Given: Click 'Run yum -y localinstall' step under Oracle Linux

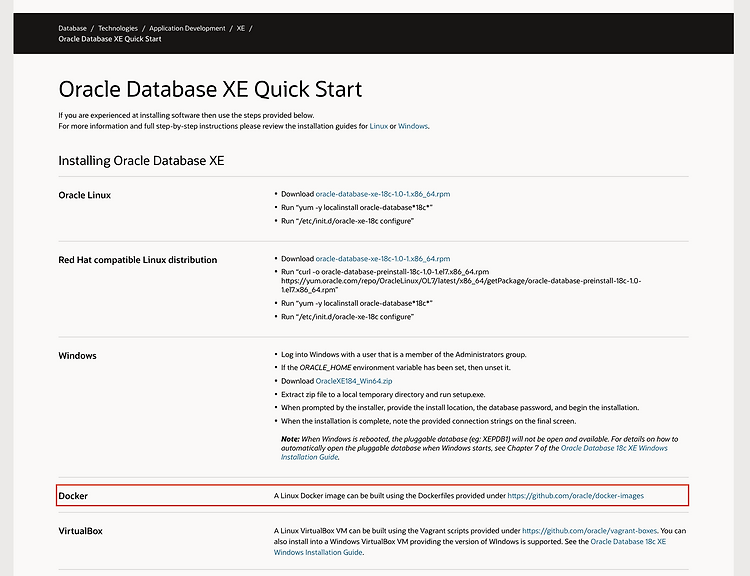Looking at the screenshot, I should [x=357, y=207].
